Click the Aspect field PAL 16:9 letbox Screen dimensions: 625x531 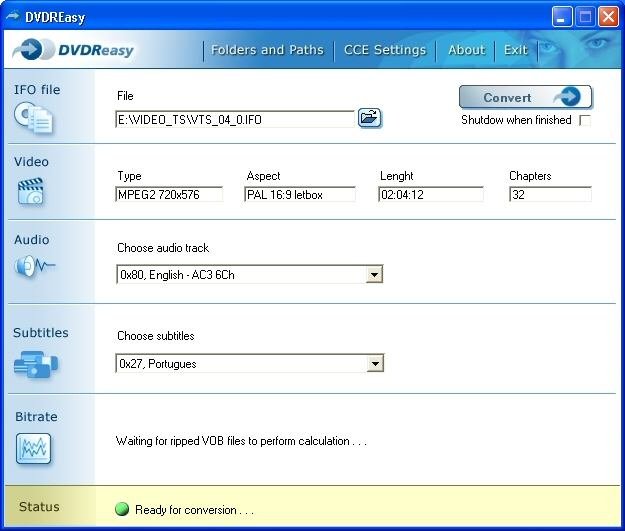pos(300,195)
